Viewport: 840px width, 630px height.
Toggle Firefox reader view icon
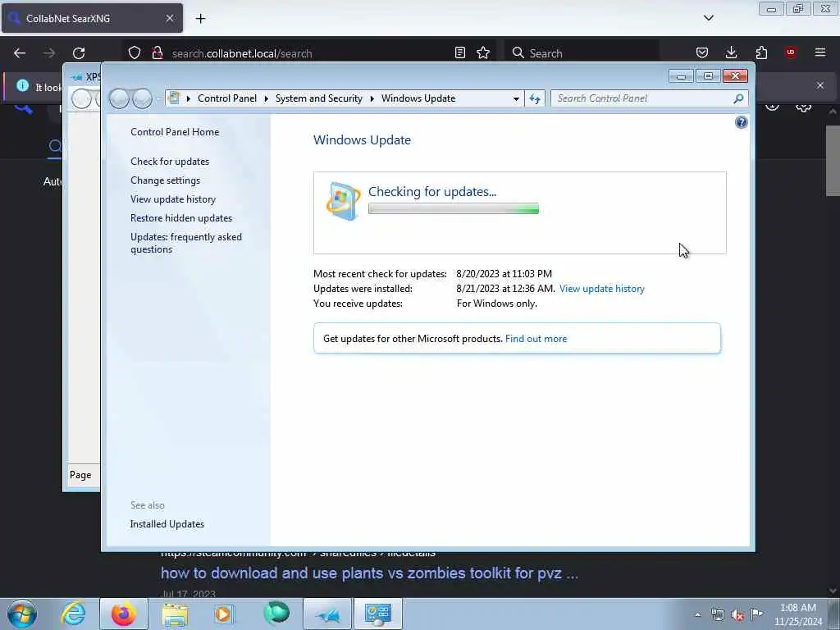[459, 53]
